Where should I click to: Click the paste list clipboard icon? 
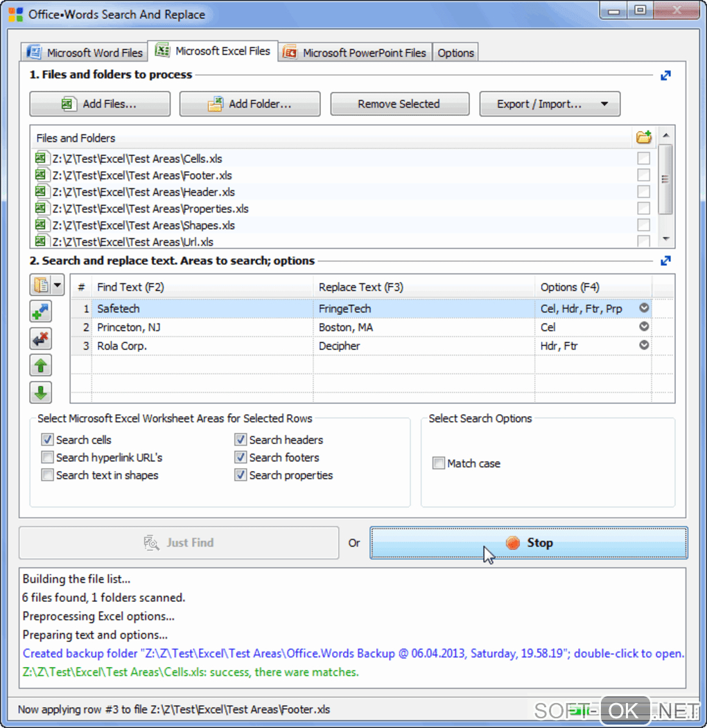41,285
